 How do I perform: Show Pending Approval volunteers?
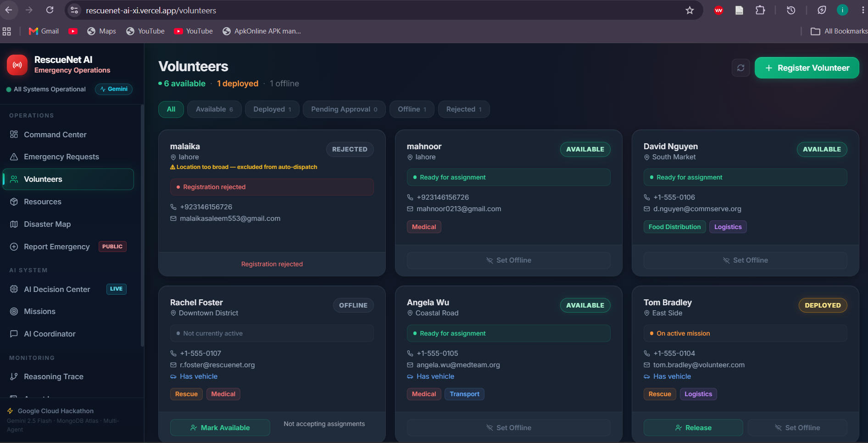pos(344,109)
